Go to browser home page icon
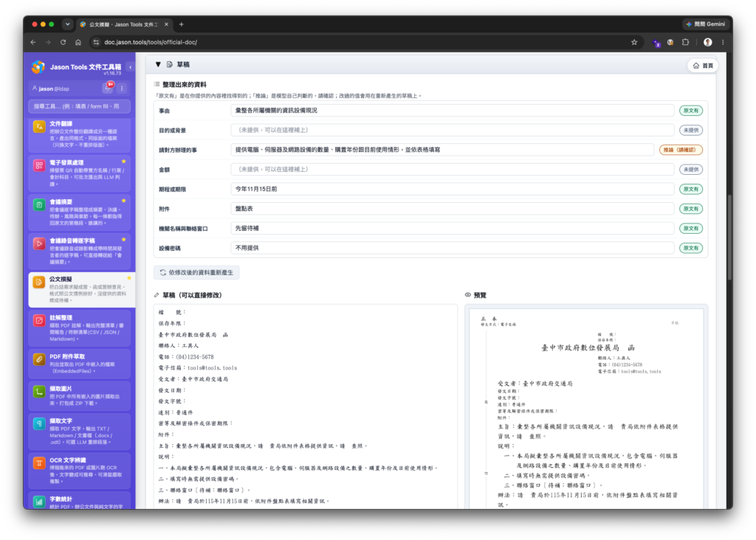756x540 pixels. click(78, 42)
